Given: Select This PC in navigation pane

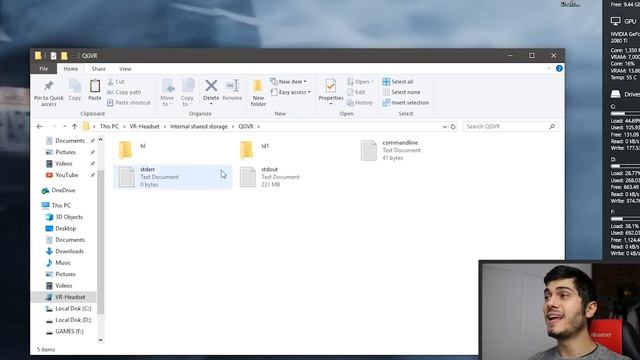Looking at the screenshot, I should (x=56, y=205).
